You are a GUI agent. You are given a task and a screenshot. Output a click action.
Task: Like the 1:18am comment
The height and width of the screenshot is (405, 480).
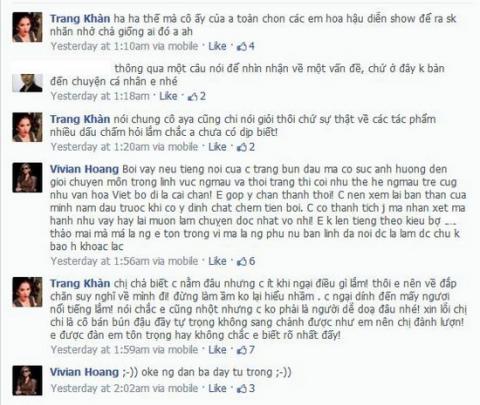(x=168, y=96)
